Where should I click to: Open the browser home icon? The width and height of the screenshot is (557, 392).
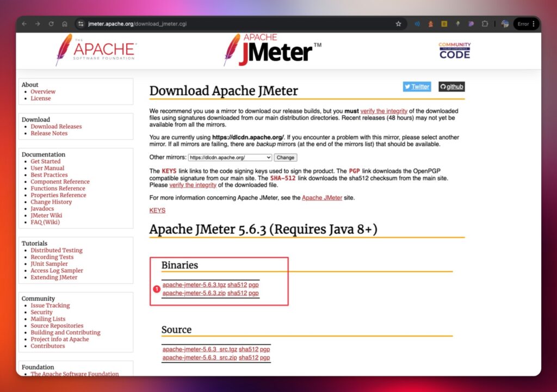pos(65,24)
